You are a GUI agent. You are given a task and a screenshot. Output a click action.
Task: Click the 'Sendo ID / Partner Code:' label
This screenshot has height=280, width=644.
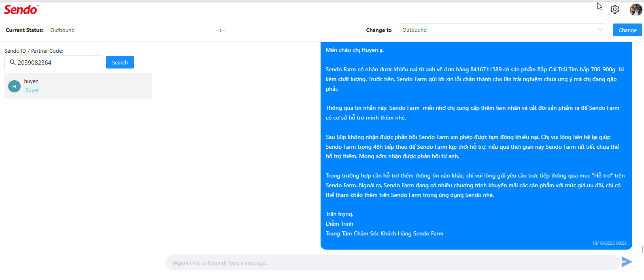click(x=34, y=51)
